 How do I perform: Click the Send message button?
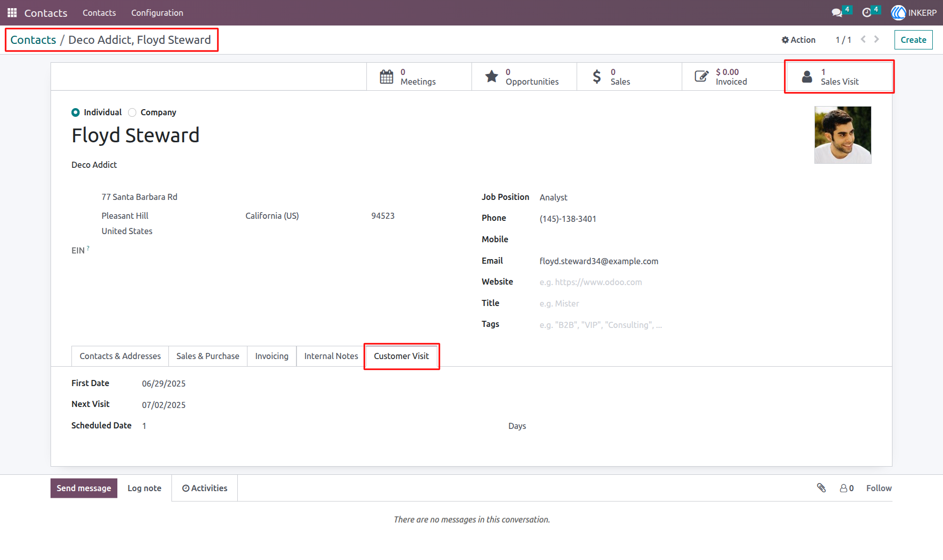tap(84, 488)
